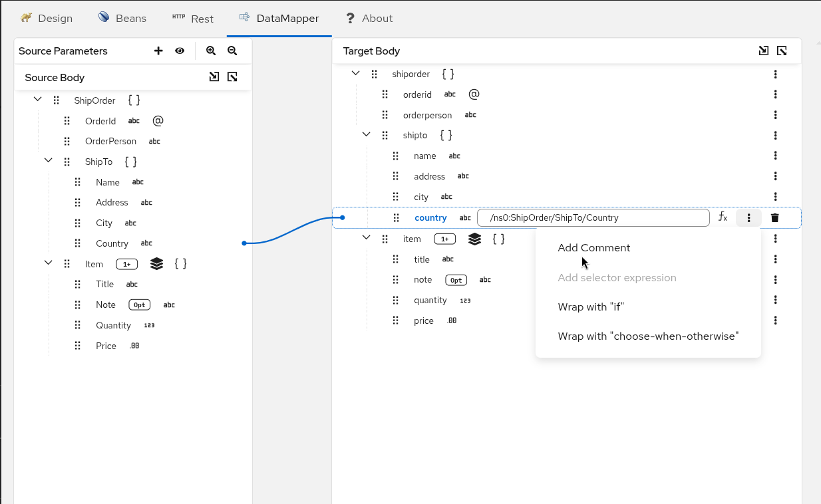Image resolution: width=821 pixels, height=504 pixels.
Task: Click drag handle of target orderperson field
Action: (385, 115)
